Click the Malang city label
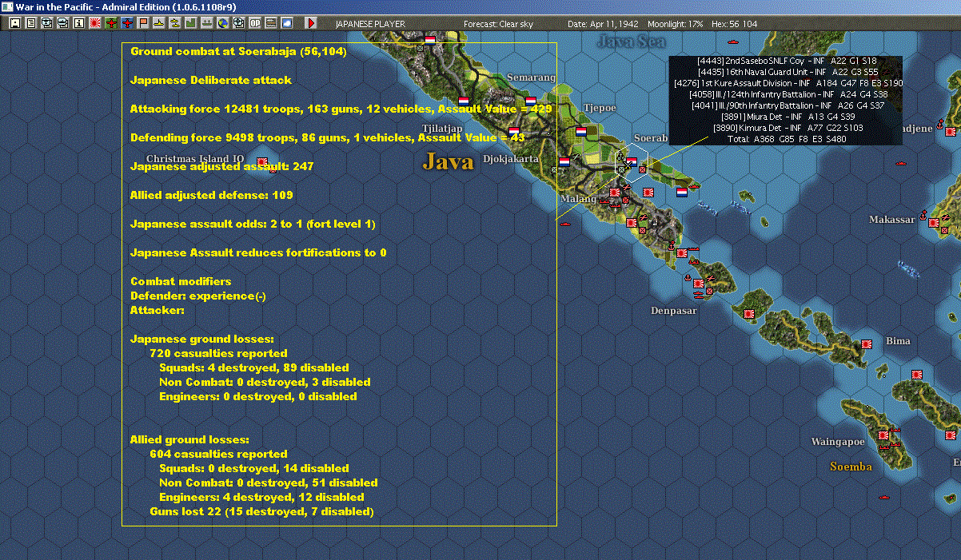 click(578, 199)
